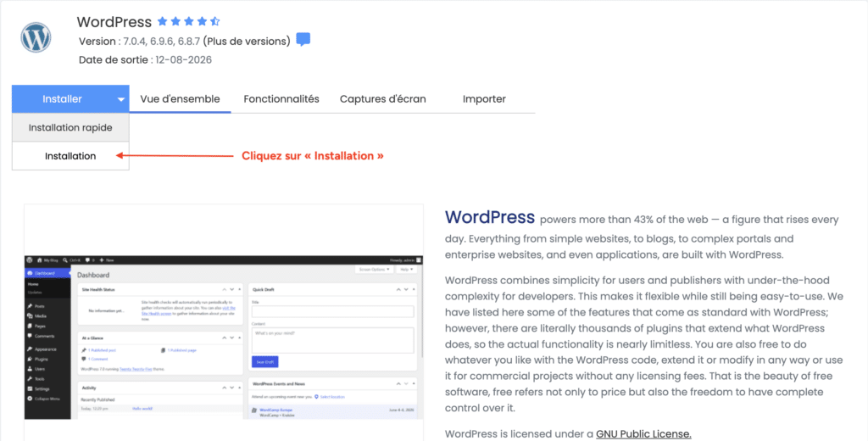Open the Importer tab
The width and height of the screenshot is (868, 441).
484,99
